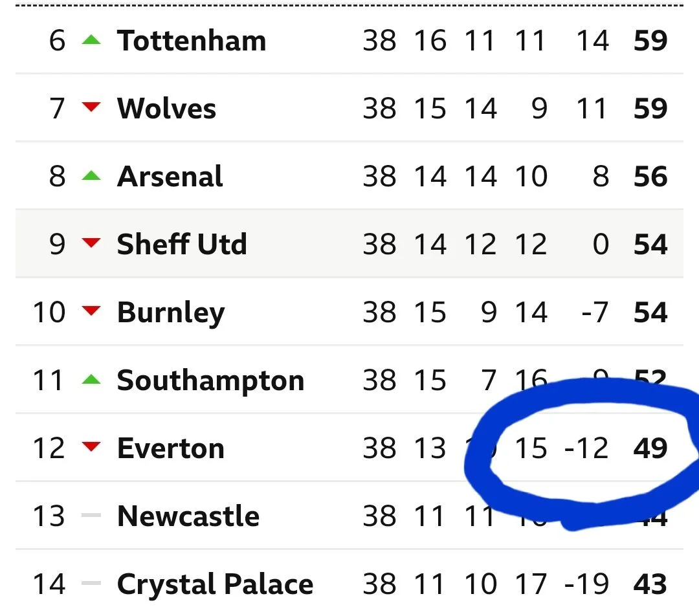Click Arsenal's green up arrow icon
This screenshot has width=699, height=616.
92,176
